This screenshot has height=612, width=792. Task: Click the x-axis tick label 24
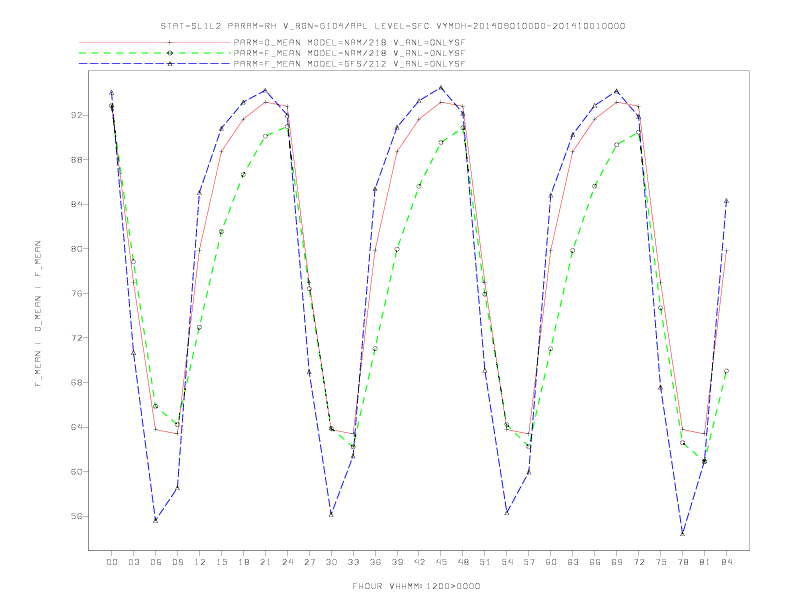coord(287,562)
